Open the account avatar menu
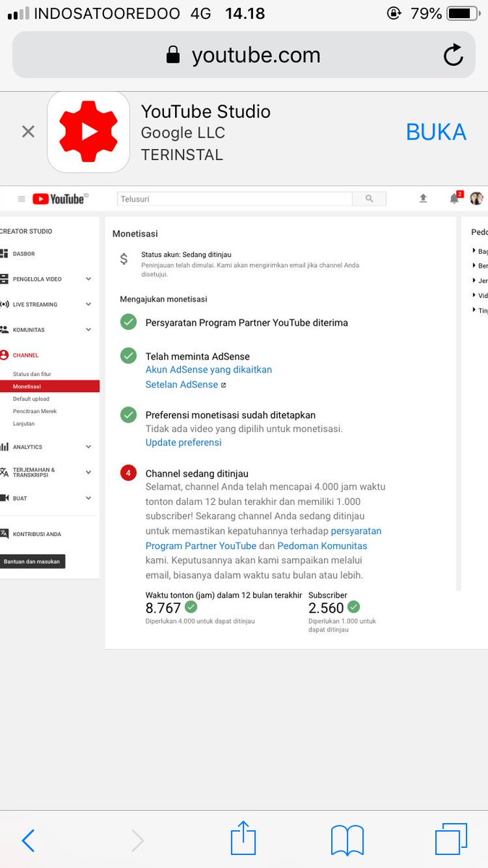488x868 pixels. pos(476,198)
